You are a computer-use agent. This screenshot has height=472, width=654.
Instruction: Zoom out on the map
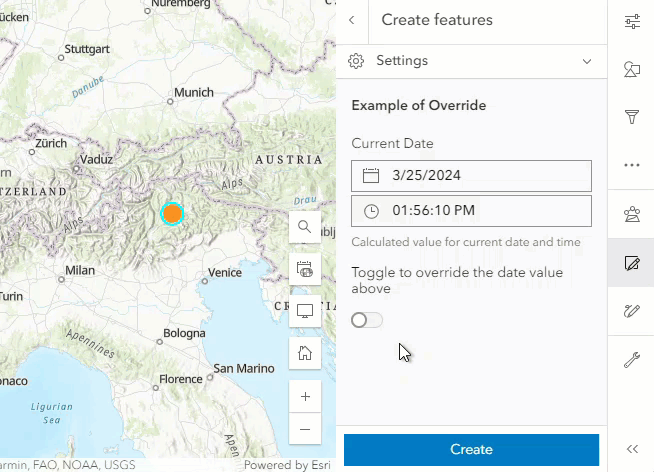[x=305, y=430]
